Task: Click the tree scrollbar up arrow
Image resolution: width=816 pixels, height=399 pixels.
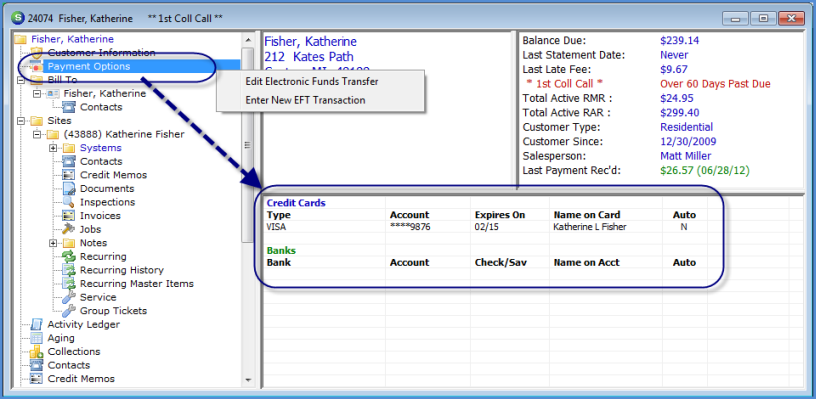Action: click(x=248, y=40)
